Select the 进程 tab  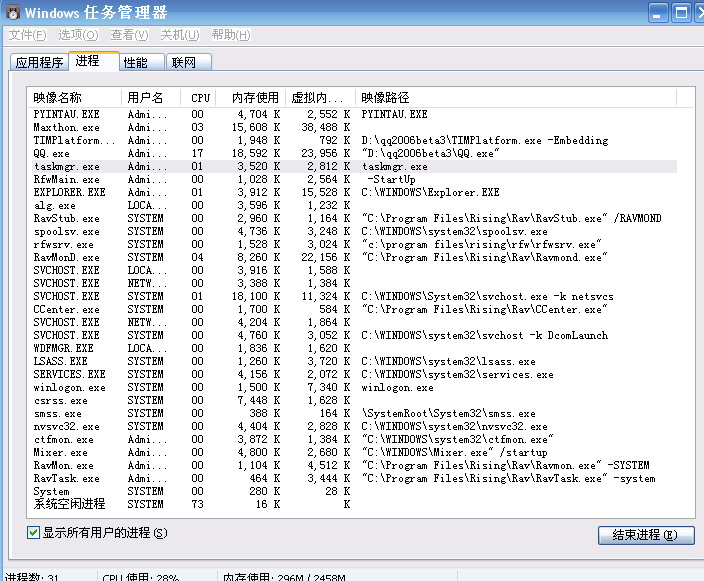(93, 61)
